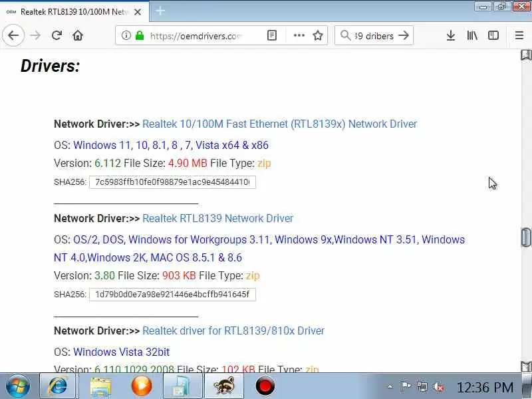This screenshot has width=532, height=399.
Task: Launch Internet Explorer from taskbar
Action: pyautogui.click(x=57, y=386)
